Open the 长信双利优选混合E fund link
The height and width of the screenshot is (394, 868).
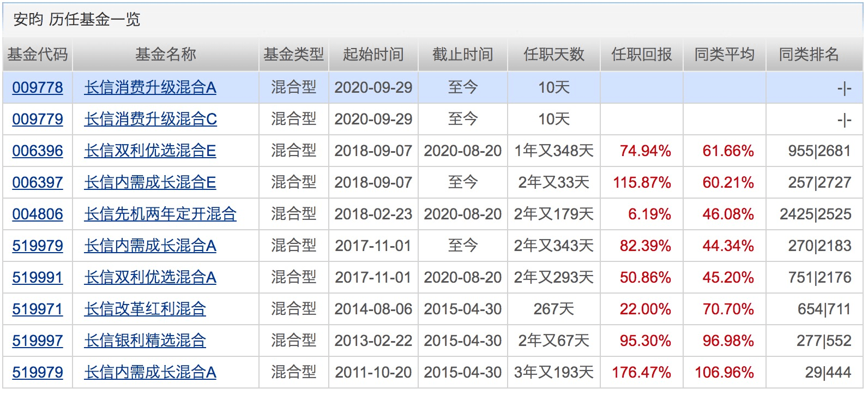point(150,151)
